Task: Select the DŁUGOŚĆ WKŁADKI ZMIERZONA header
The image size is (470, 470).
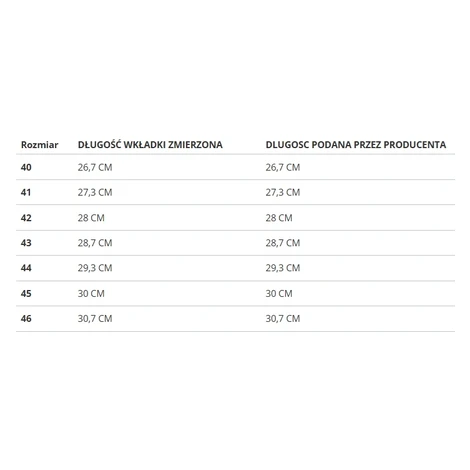Action: pyautogui.click(x=150, y=144)
